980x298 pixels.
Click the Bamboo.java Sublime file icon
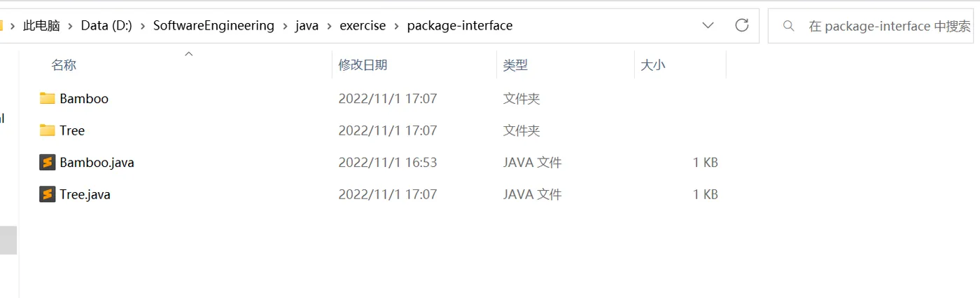pyautogui.click(x=47, y=163)
